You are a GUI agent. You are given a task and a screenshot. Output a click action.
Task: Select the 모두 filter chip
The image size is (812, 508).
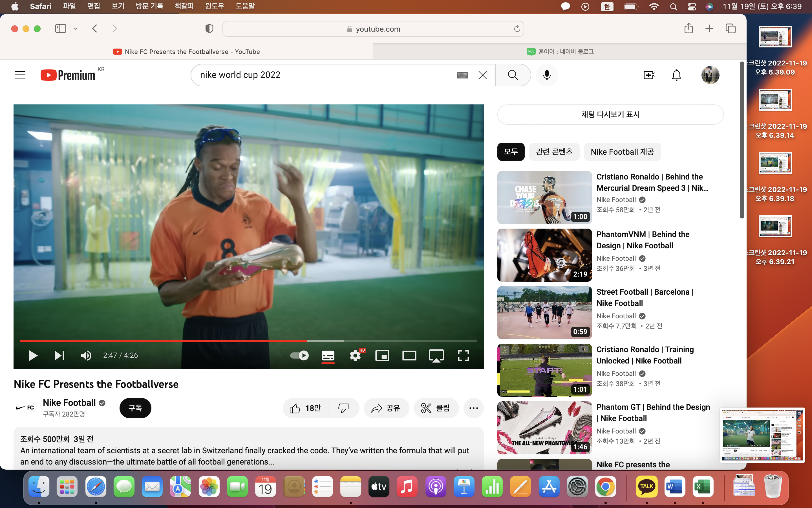(511, 152)
